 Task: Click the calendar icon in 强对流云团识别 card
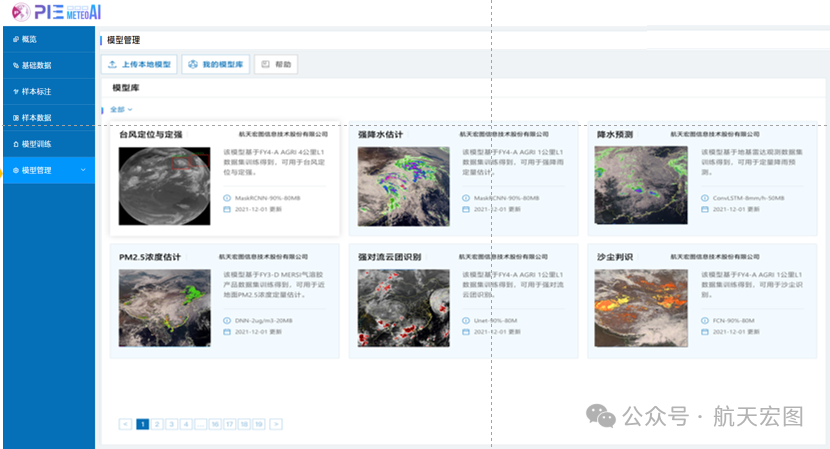coord(466,332)
